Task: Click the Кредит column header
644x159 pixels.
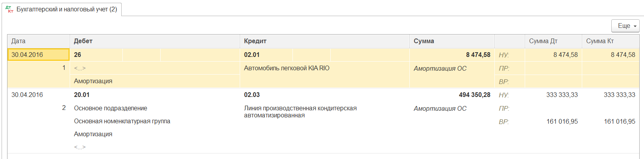Action: [255, 41]
